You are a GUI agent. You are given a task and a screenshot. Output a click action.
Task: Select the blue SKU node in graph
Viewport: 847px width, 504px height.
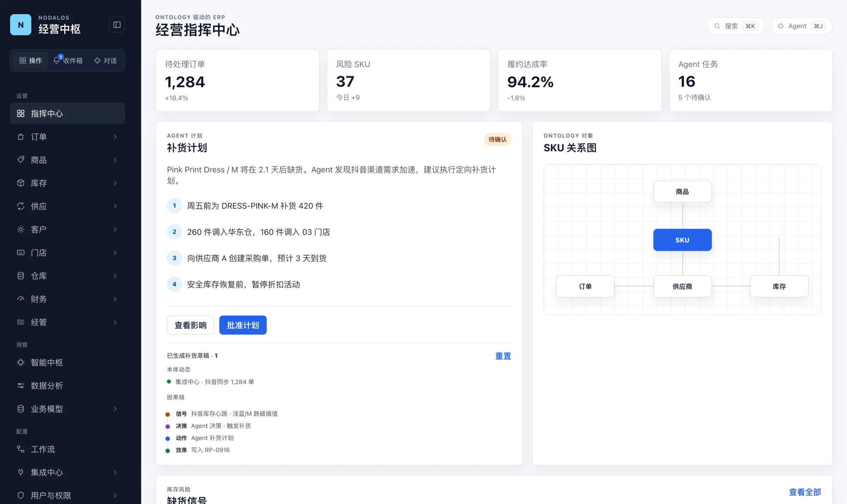click(x=682, y=240)
